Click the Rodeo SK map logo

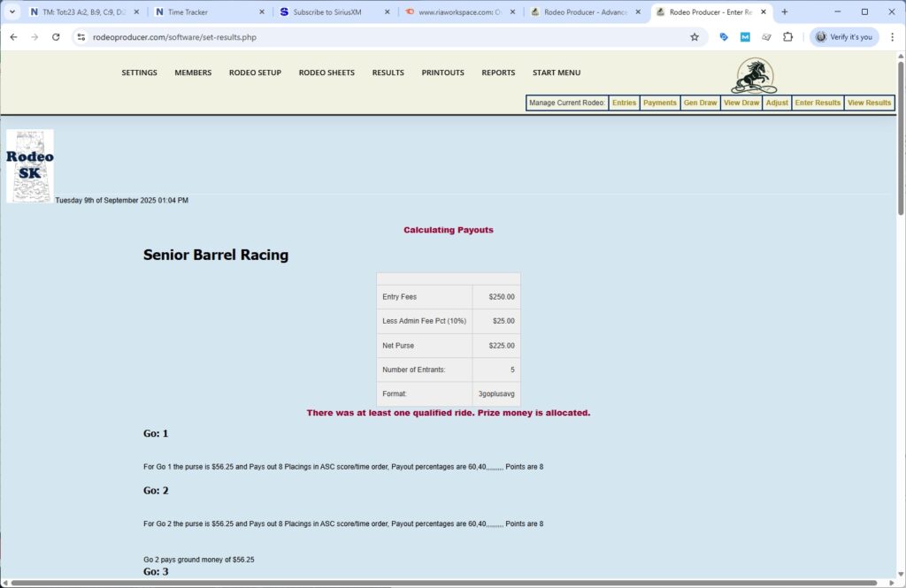point(30,166)
